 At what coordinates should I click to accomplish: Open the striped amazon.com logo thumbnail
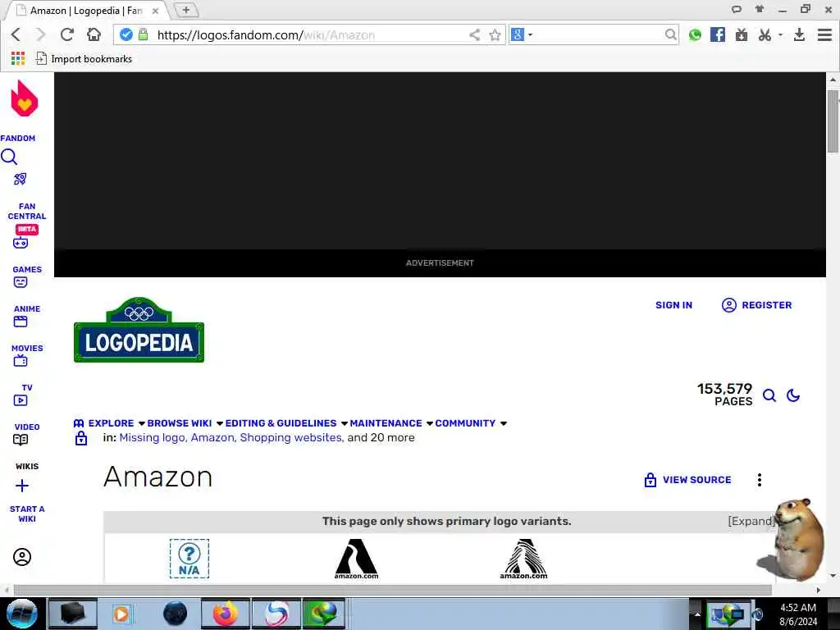tap(524, 559)
